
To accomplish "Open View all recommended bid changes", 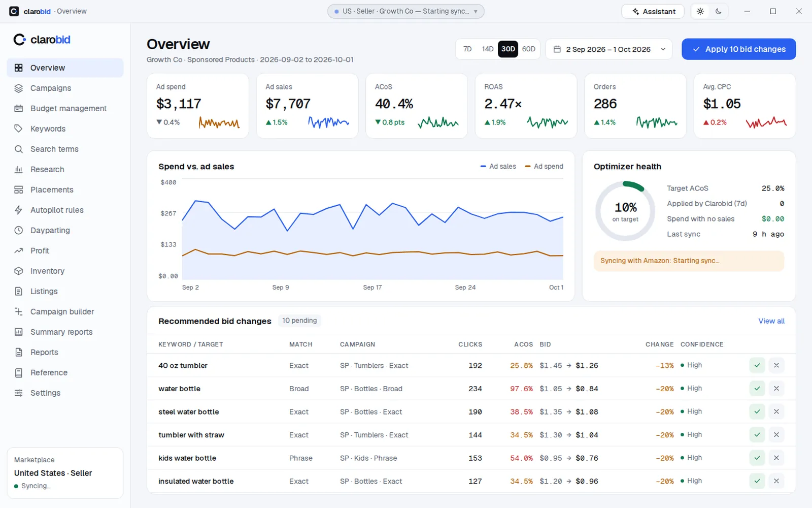I will tap(771, 321).
